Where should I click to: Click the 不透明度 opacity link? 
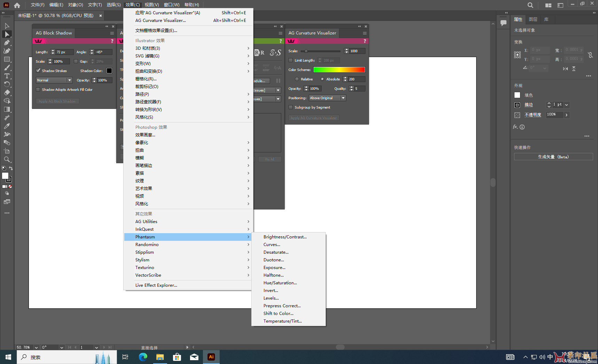(x=533, y=115)
